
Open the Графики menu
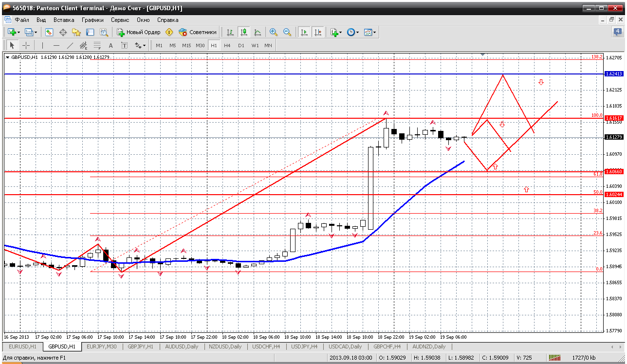92,20
